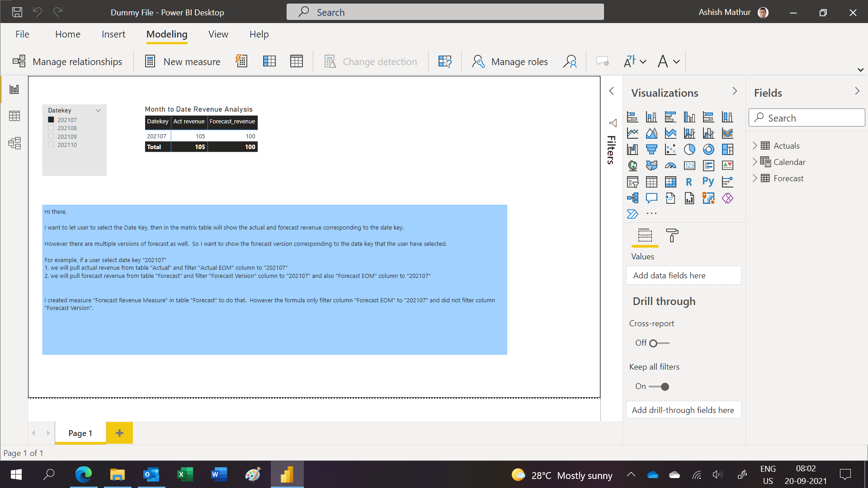
Task: Select the treemap visualization
Action: click(727, 149)
